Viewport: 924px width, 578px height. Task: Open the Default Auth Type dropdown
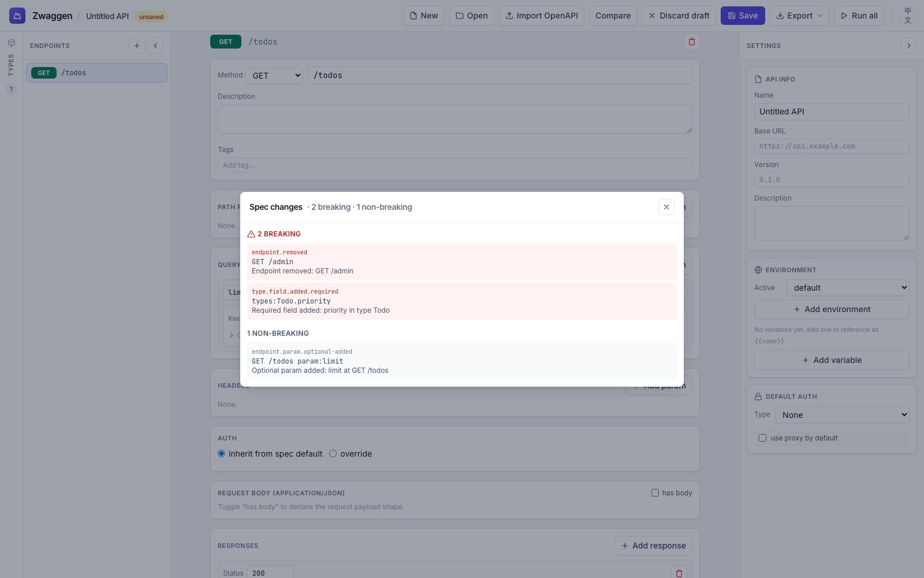841,414
